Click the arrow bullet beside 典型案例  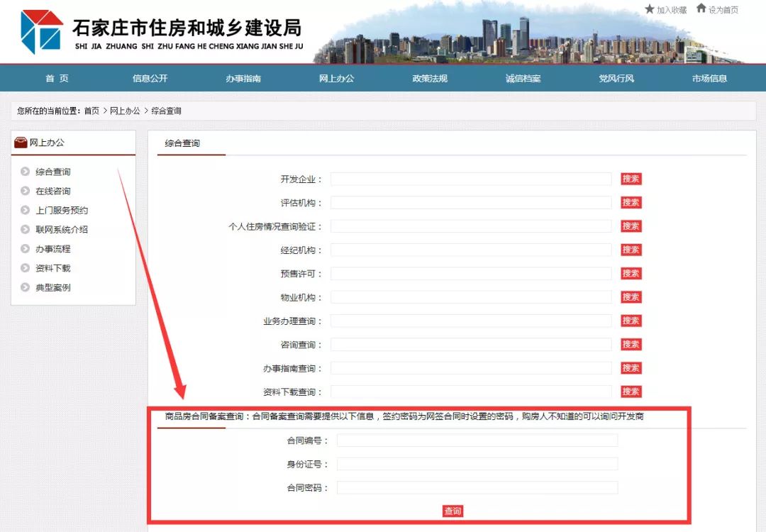click(25, 287)
